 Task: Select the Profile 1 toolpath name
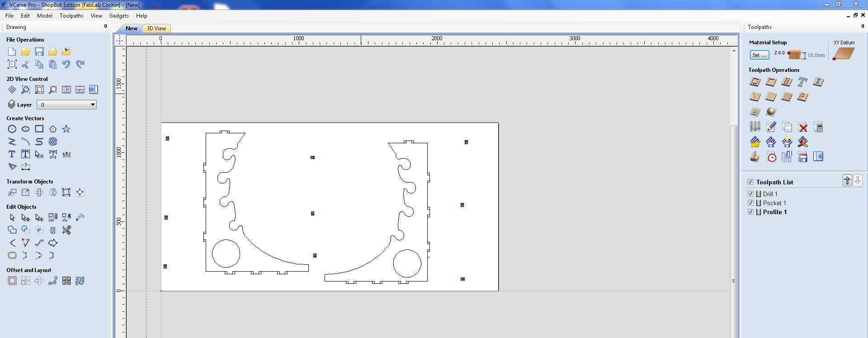coord(775,212)
